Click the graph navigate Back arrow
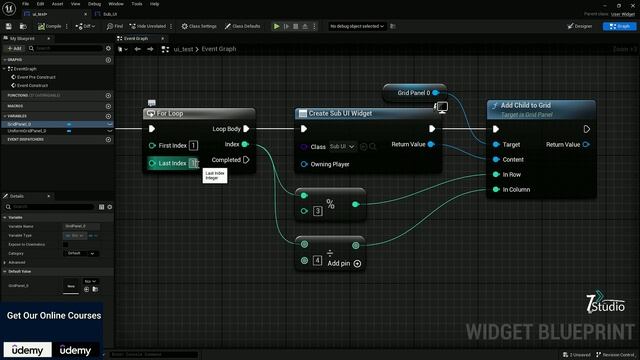Image resolution: width=640 pixels, height=360 pixels. (138, 49)
